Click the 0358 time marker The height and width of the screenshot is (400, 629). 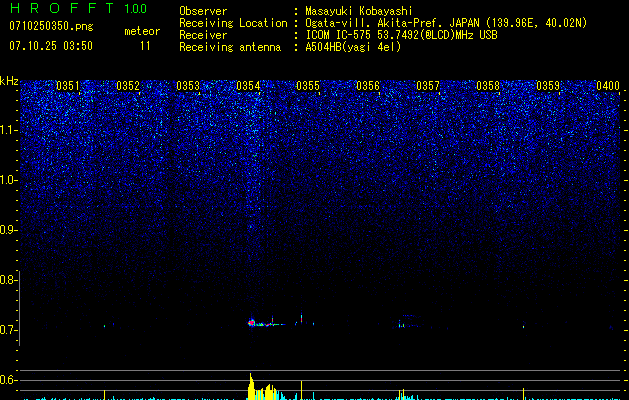pyautogui.click(x=488, y=86)
